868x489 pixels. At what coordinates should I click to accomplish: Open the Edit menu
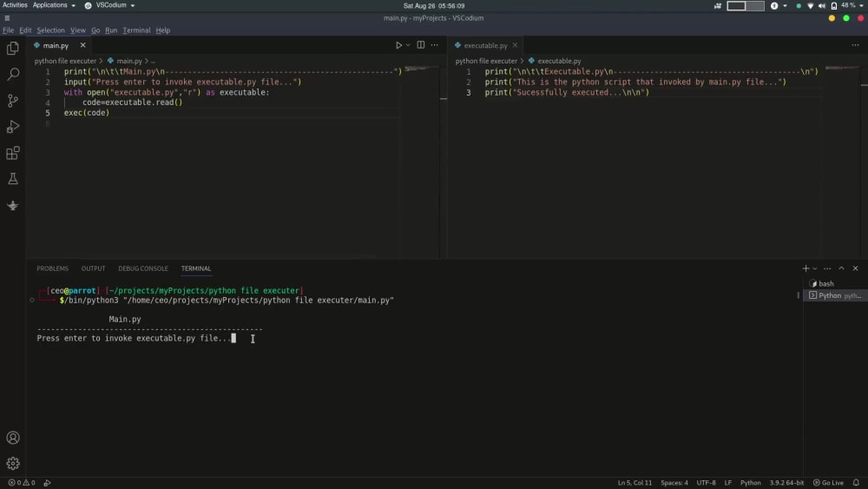click(x=25, y=30)
